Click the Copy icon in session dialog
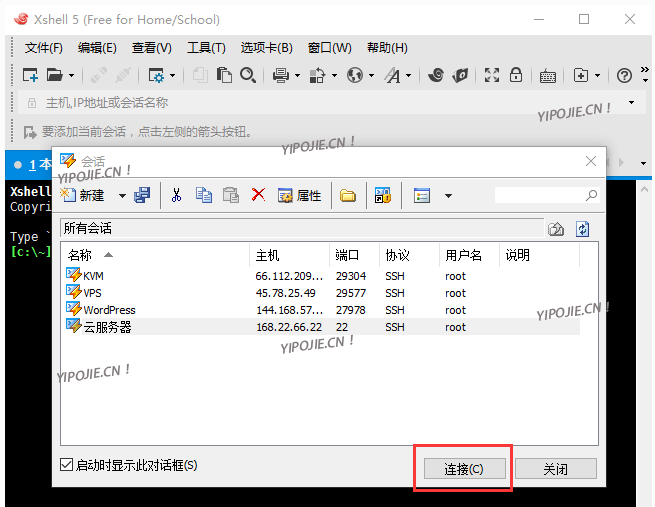Image resolution: width=655 pixels, height=507 pixels. tap(204, 195)
